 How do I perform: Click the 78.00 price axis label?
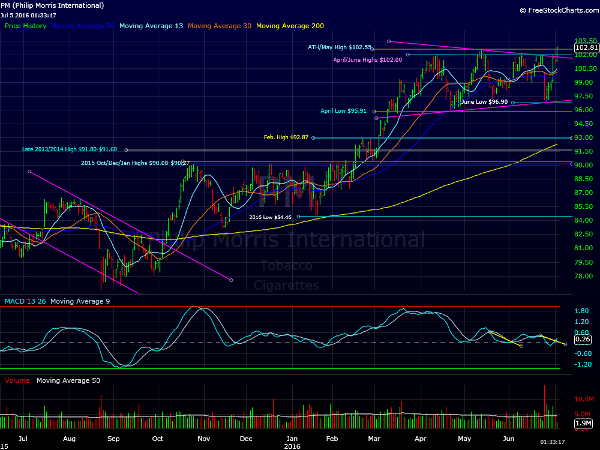pyautogui.click(x=584, y=276)
